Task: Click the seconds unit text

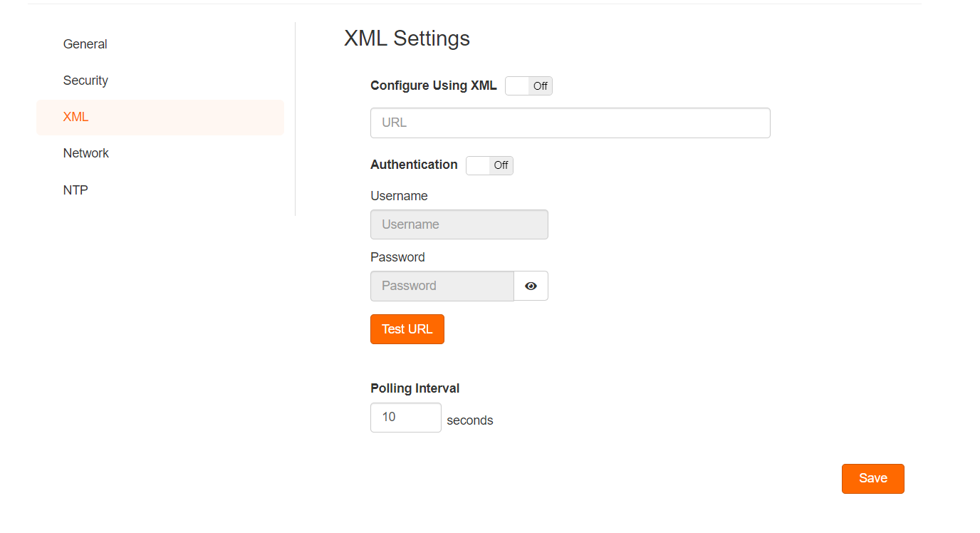Action: tap(470, 420)
